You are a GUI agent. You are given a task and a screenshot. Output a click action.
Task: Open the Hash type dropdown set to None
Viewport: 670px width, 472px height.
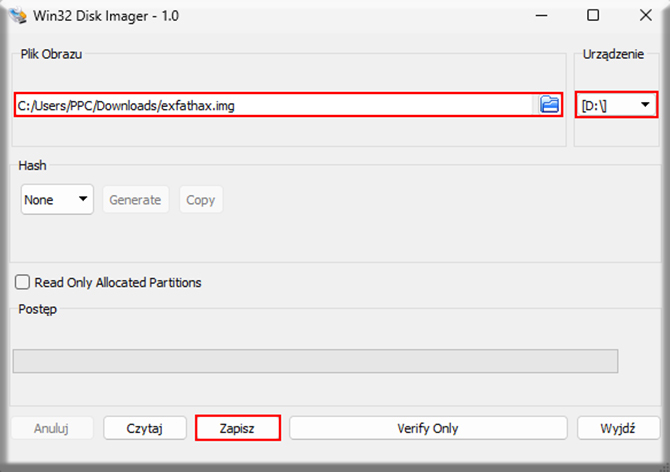[x=57, y=199]
